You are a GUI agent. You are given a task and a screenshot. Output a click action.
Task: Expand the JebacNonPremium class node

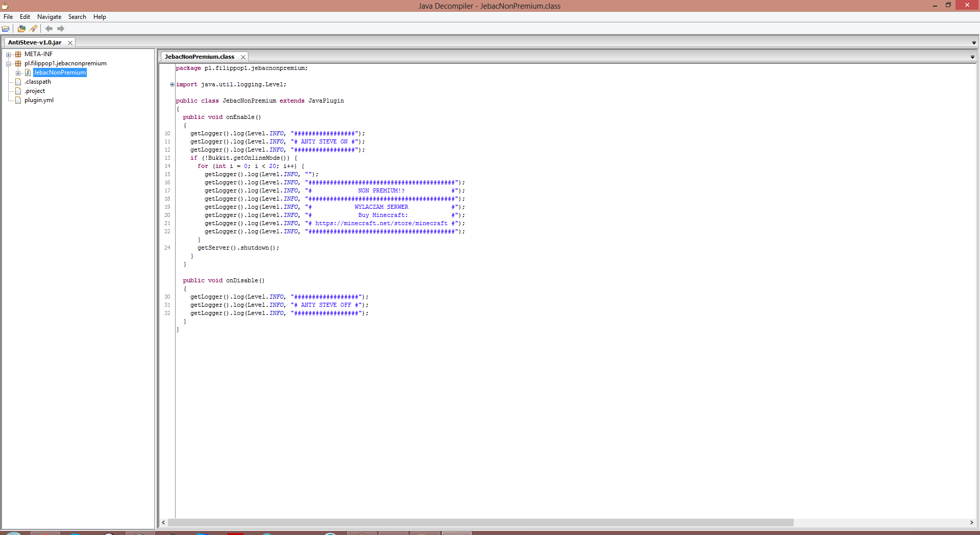coord(18,73)
